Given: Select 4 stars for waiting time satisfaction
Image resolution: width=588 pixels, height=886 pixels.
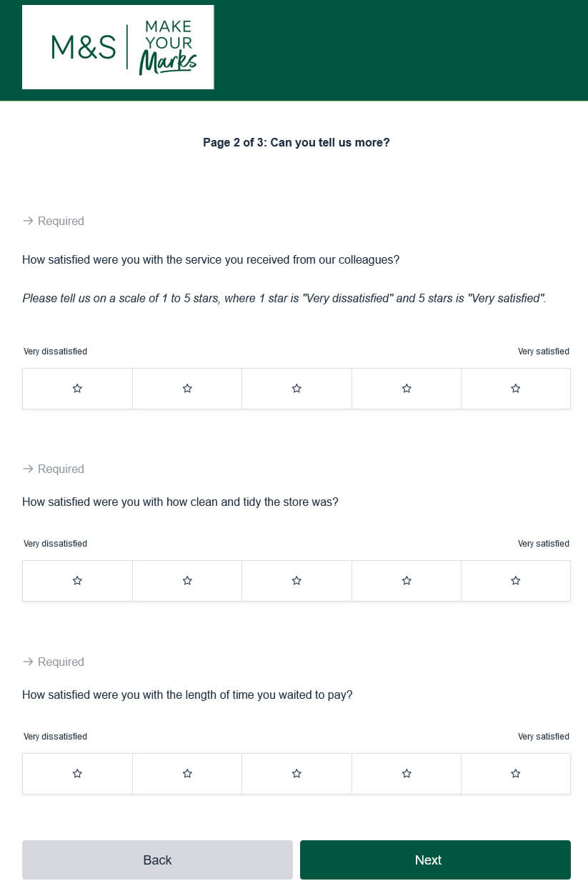Looking at the screenshot, I should [406, 773].
